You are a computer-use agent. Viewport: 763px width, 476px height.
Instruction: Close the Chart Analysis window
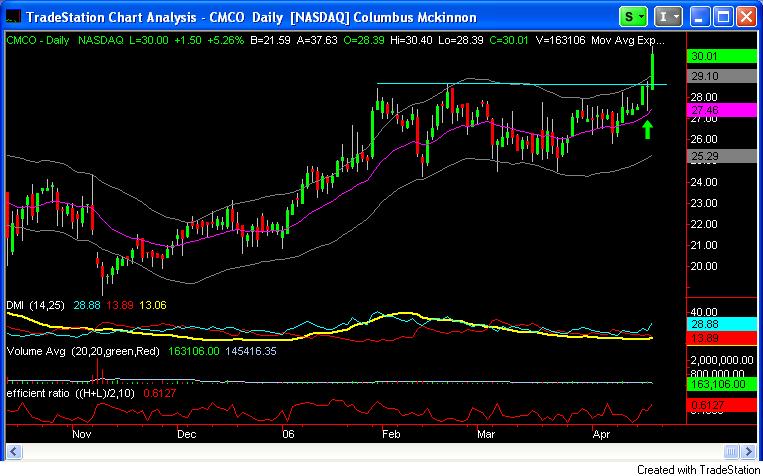[746, 18]
